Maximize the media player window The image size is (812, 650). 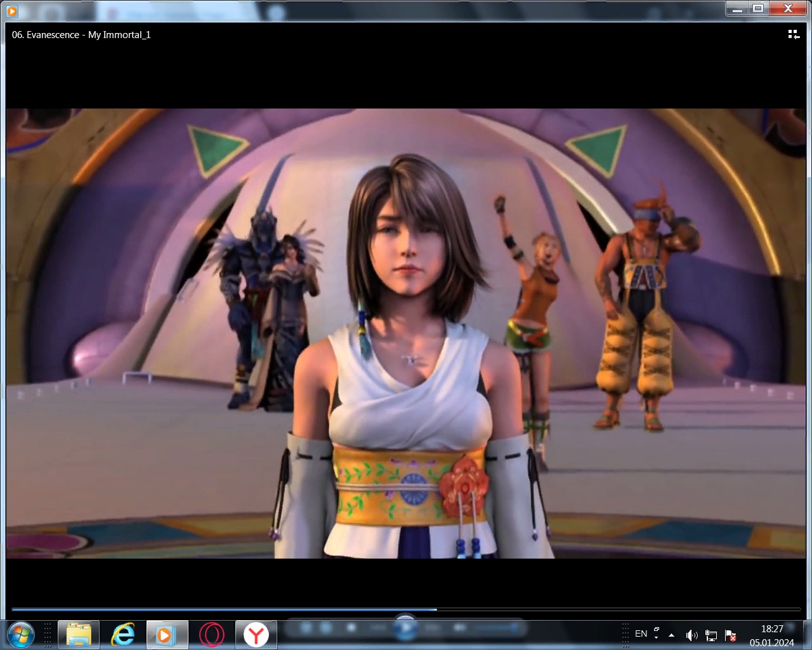click(x=757, y=8)
